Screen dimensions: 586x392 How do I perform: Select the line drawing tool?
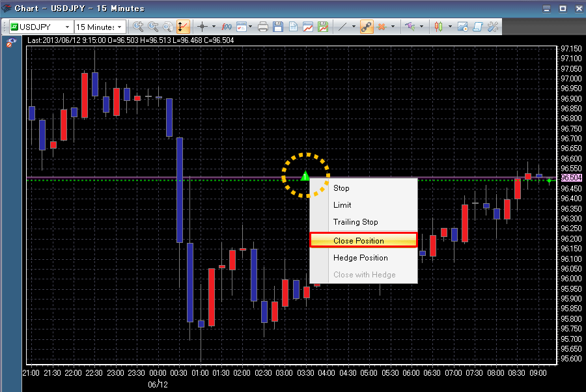point(342,27)
